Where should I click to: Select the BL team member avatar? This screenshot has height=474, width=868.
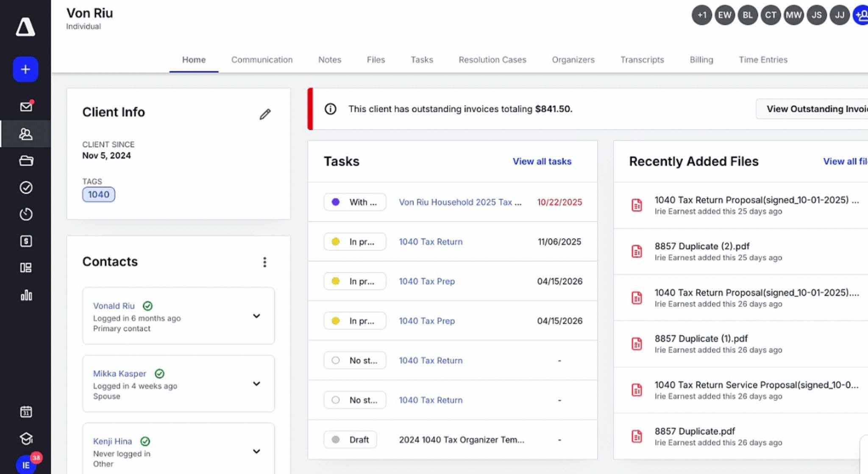pyautogui.click(x=748, y=15)
